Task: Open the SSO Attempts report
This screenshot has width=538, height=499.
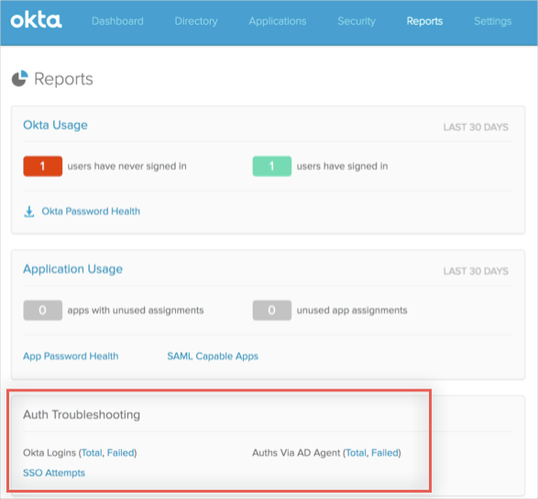Action: coord(54,473)
